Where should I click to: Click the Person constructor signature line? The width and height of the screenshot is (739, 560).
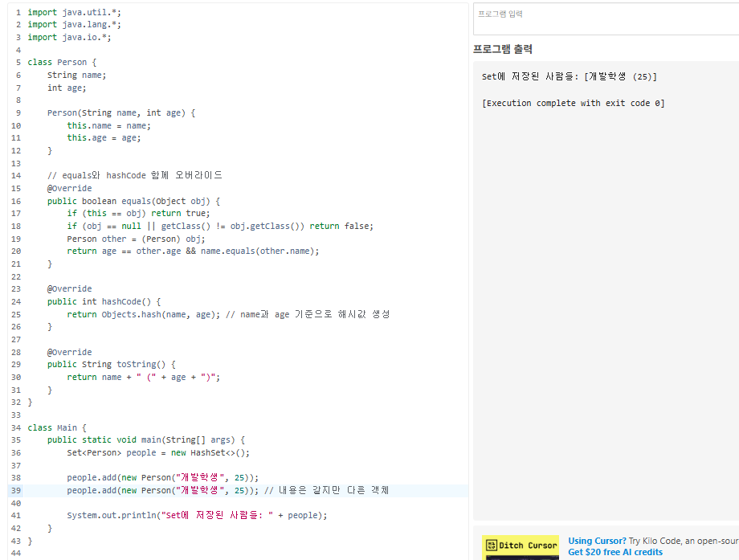click(121, 112)
